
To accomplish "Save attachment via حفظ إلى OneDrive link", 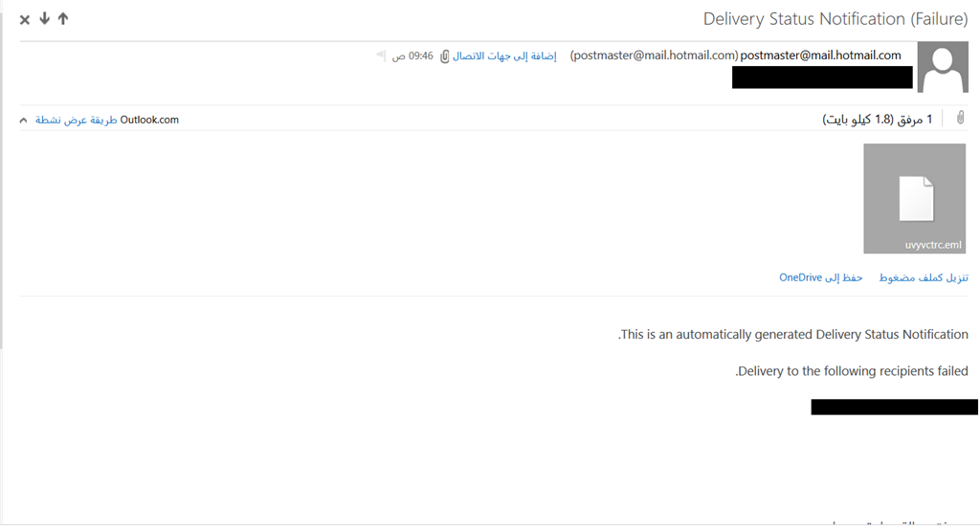I will pyautogui.click(x=820, y=277).
